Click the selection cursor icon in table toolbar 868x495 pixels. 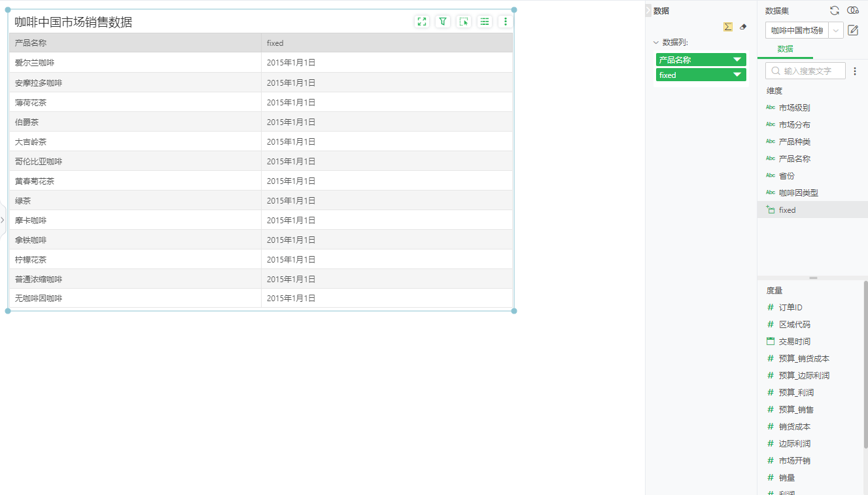click(464, 22)
